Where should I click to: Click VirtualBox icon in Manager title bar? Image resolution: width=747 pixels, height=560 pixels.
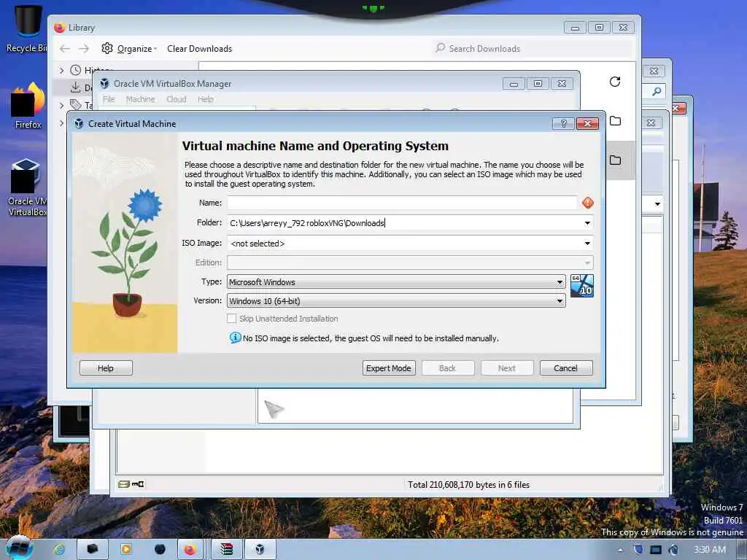coord(104,84)
